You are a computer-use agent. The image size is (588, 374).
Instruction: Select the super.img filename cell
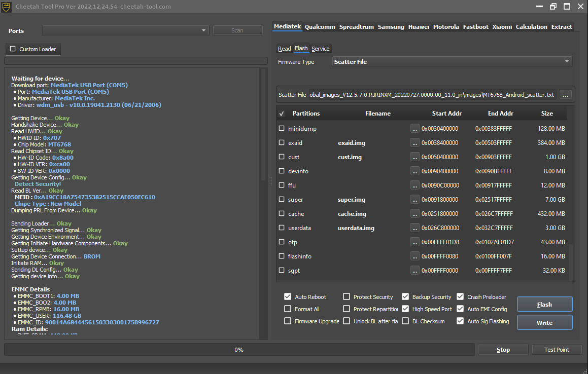(x=352, y=200)
